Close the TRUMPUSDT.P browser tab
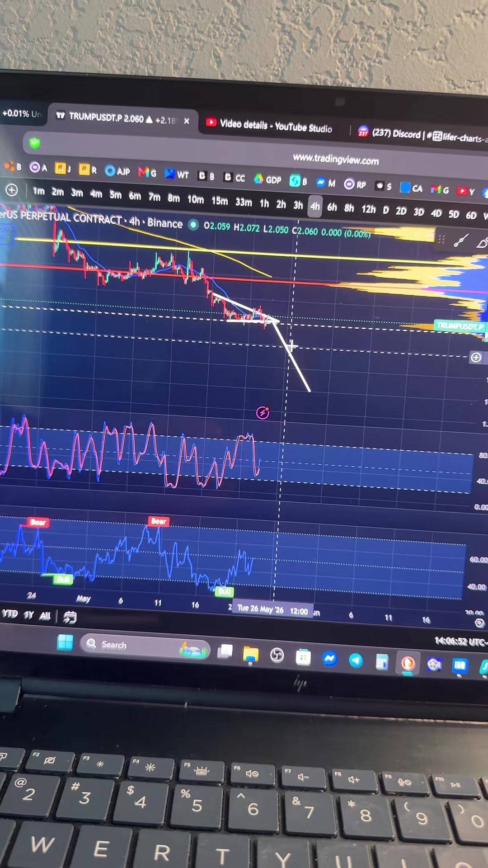The height and width of the screenshot is (868, 488). tap(187, 121)
